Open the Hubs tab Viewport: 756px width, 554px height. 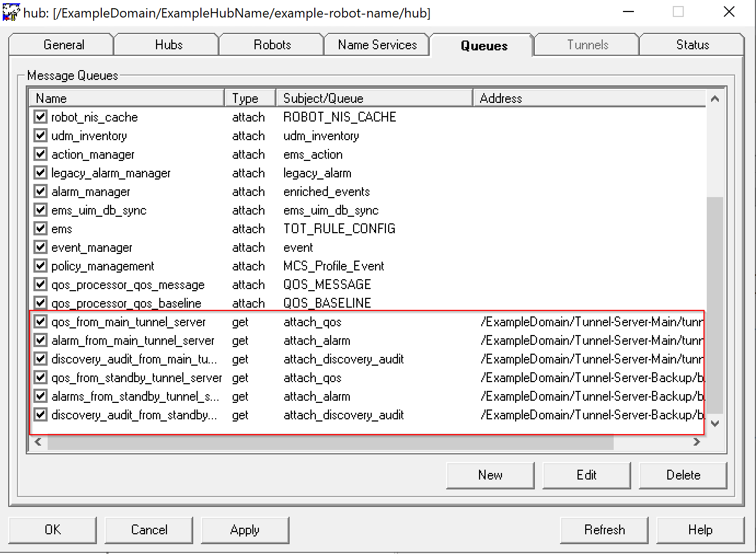pyautogui.click(x=168, y=45)
